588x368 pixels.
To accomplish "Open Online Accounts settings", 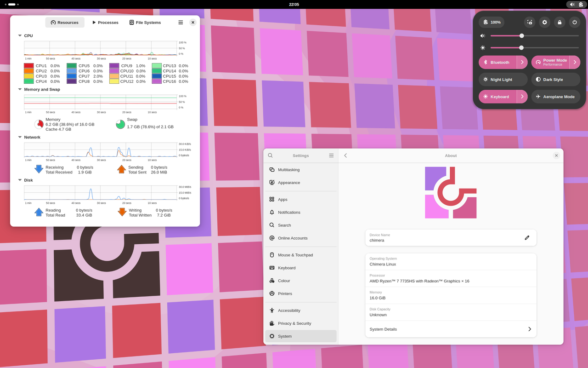I will coord(301,238).
